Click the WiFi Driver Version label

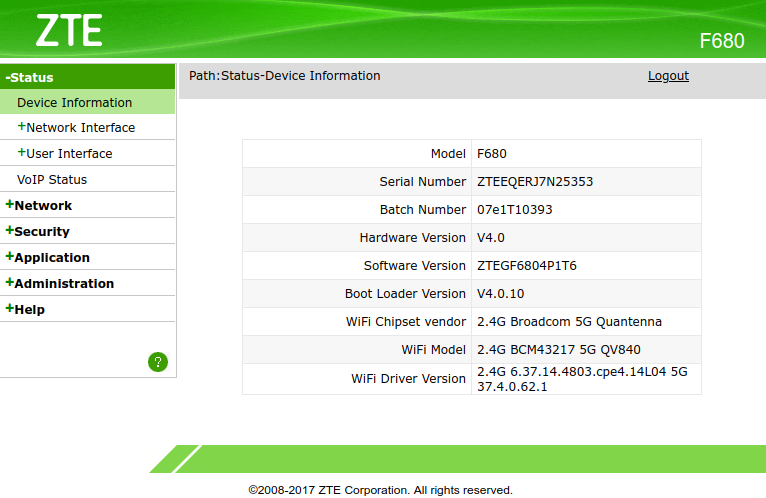(x=408, y=379)
